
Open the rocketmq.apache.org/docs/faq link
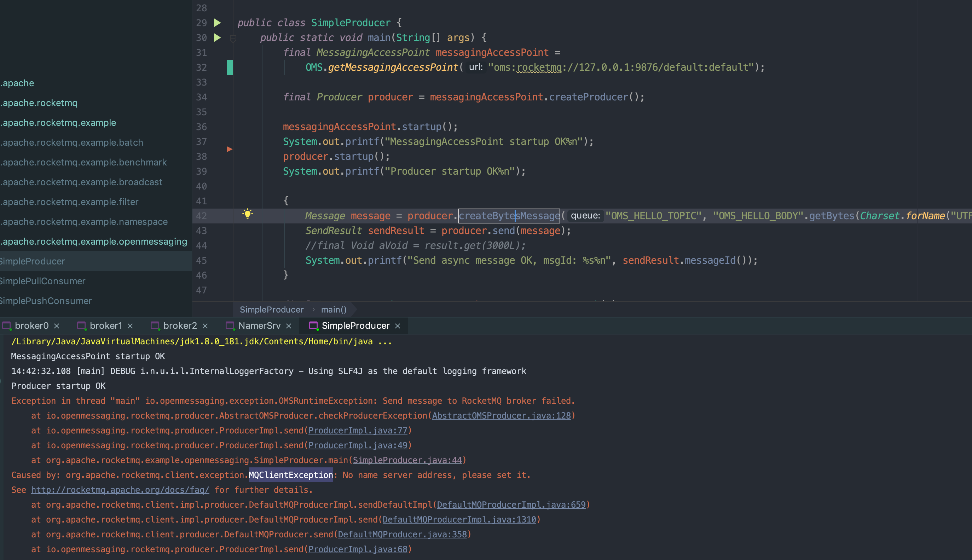coord(120,490)
